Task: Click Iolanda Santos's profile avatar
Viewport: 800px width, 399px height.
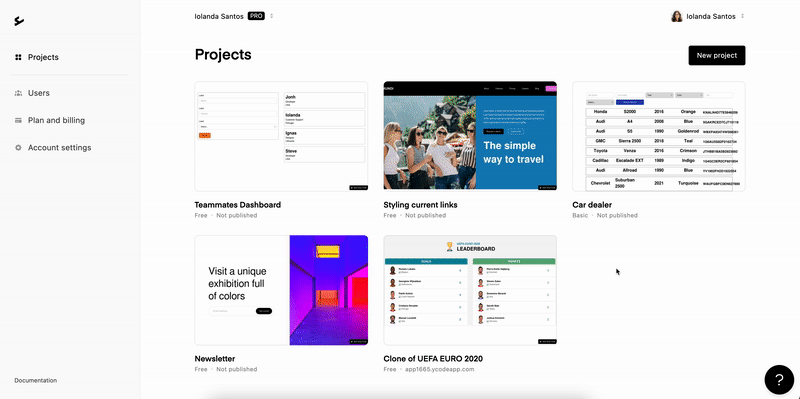Action: pos(677,16)
